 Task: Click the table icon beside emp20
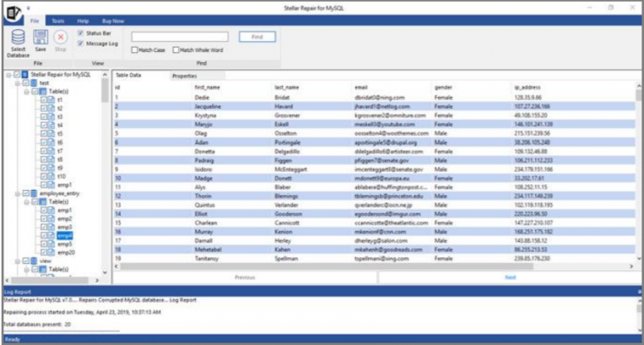click(51, 252)
